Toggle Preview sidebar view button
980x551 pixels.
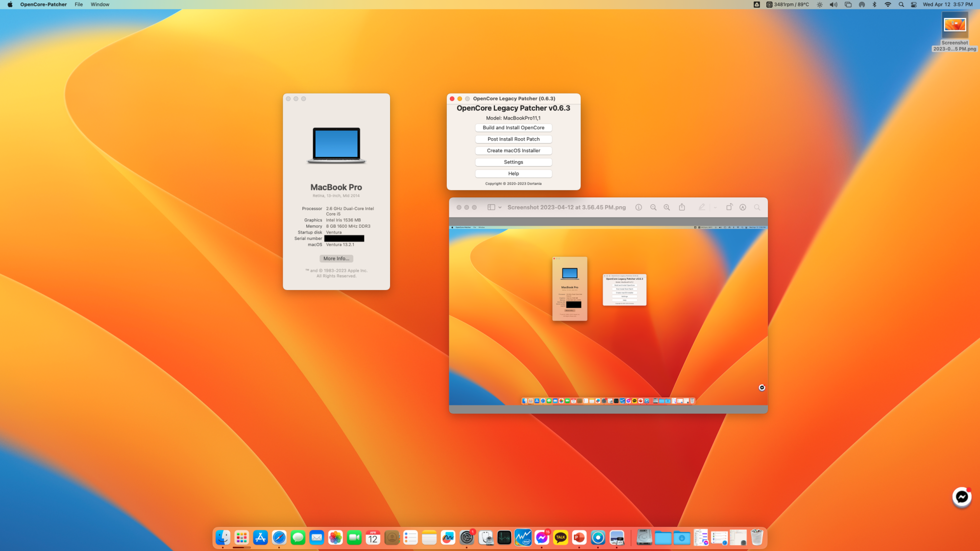pyautogui.click(x=491, y=208)
